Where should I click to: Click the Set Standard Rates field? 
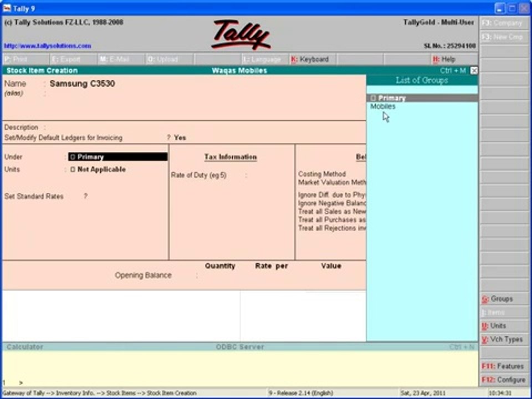coord(86,196)
